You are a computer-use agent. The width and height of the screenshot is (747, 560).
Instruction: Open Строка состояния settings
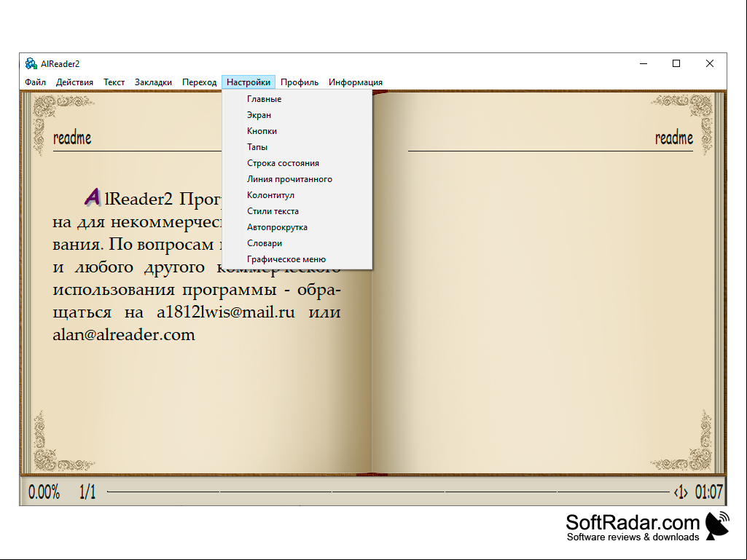pyautogui.click(x=297, y=163)
